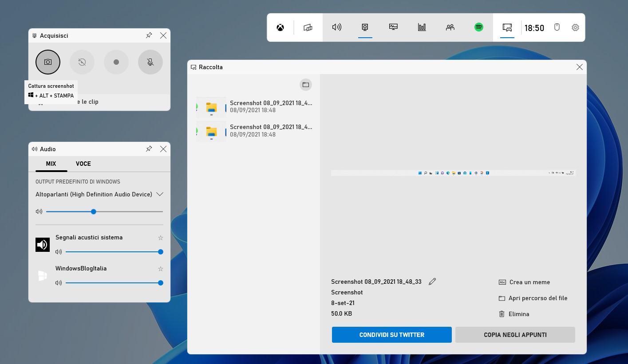Favorite Segnali acustici sistema with star
This screenshot has height=364, width=628.
[161, 238]
